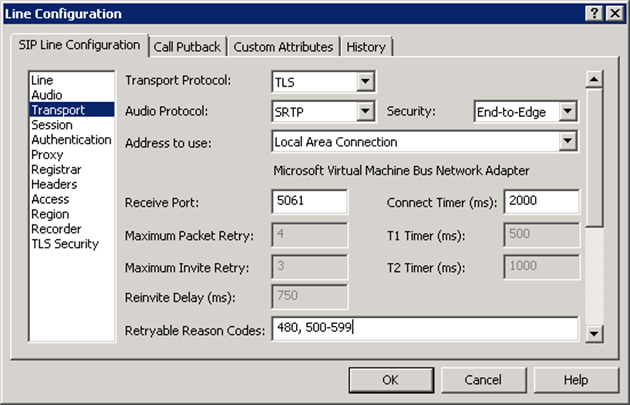Click the title bar Help question mark icon
This screenshot has width=630, height=405.
[592, 13]
